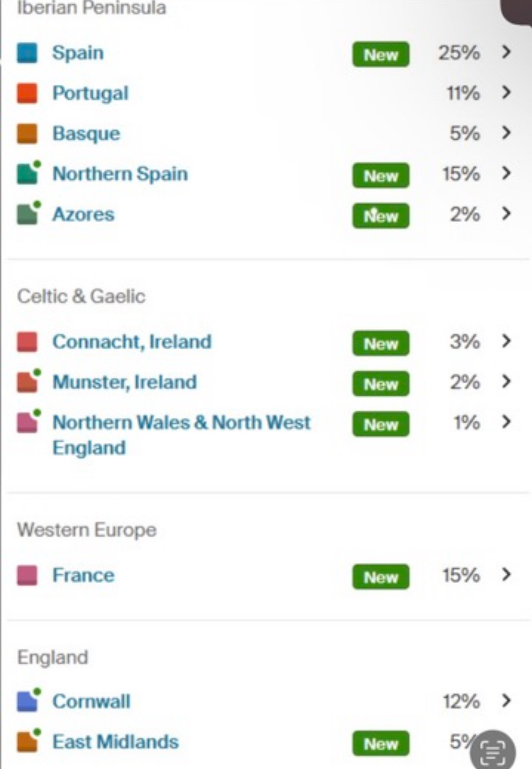
Task: Click the Azores region icon
Action: 27,214
